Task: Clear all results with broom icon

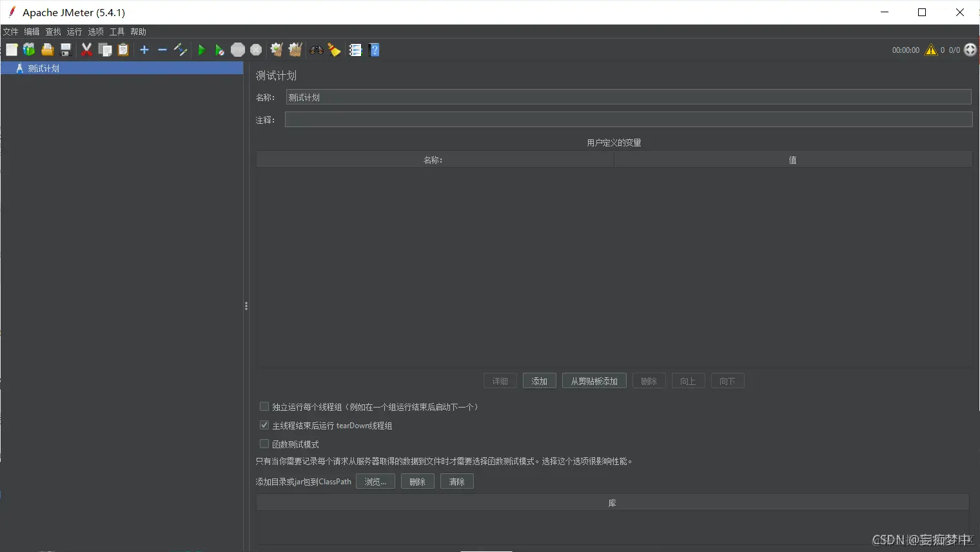Action: 335,50
